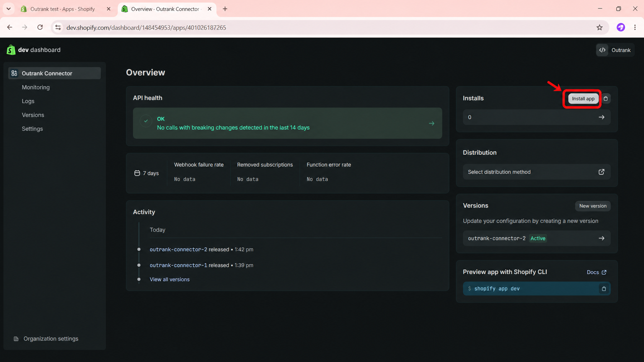Open Chrome's three-dot menu
Screen dimensions: 644x362
pyautogui.click(x=635, y=28)
